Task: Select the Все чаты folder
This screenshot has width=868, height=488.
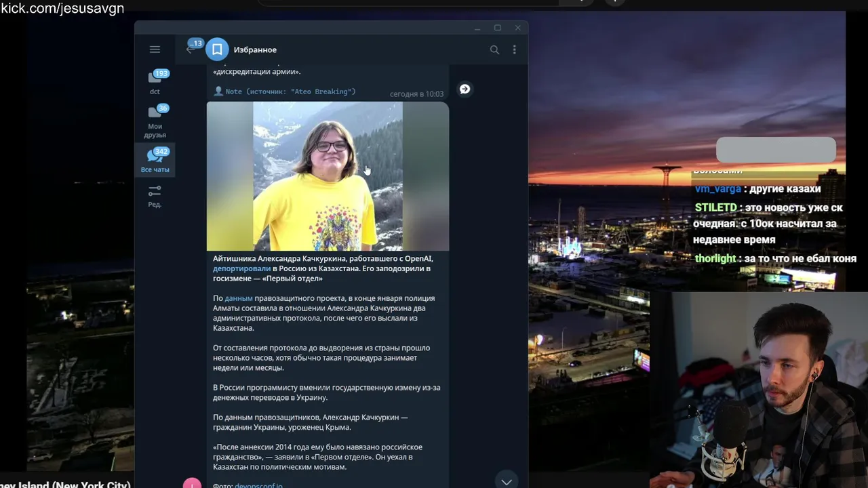Action: 155,161
